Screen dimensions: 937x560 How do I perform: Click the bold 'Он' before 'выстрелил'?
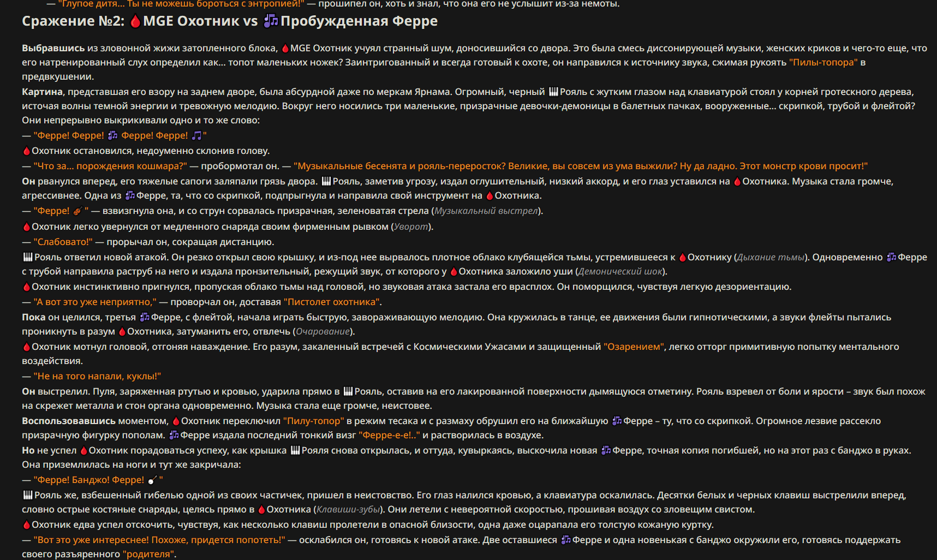click(28, 391)
